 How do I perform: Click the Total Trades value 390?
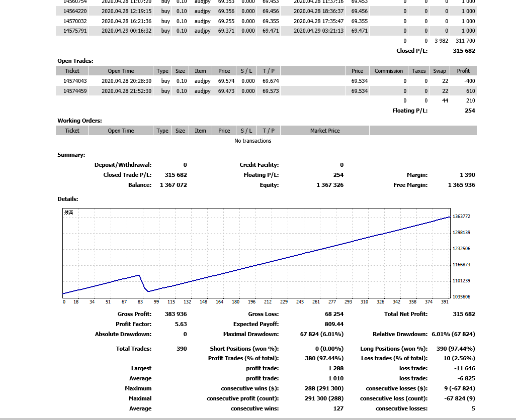[x=182, y=348]
